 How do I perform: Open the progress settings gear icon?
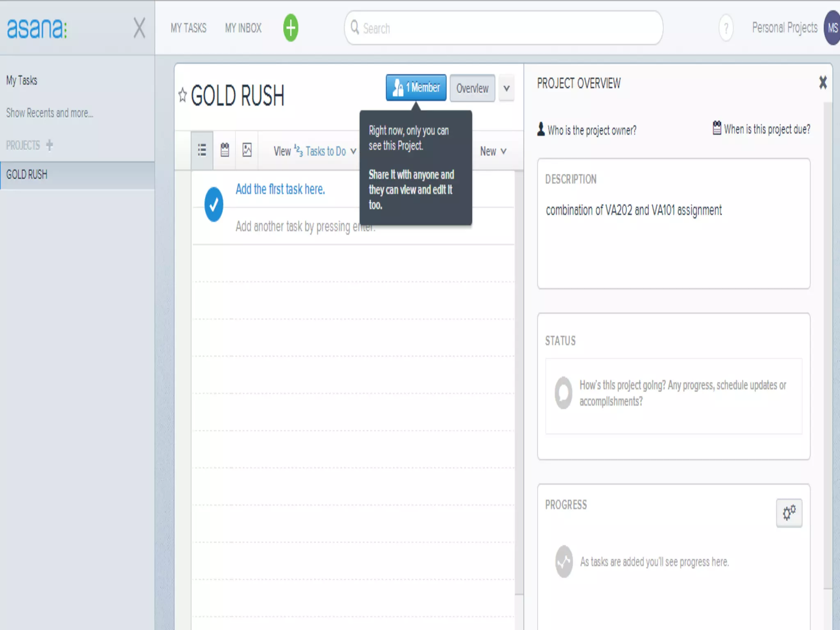coord(789,513)
